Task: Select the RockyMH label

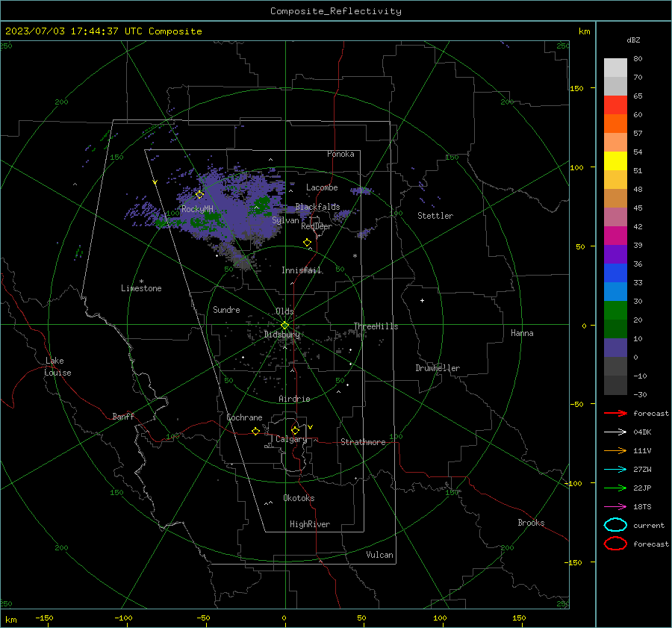Action: coord(197,209)
